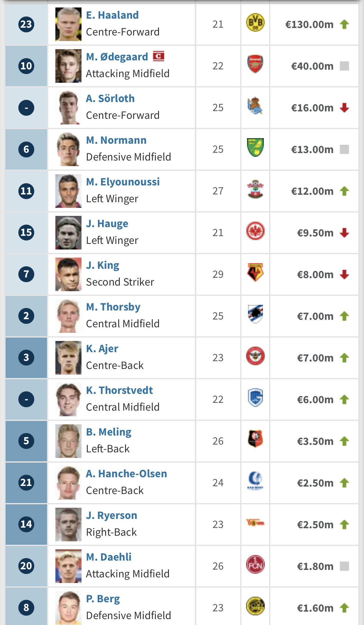This screenshot has width=364, height=625.
Task: Open Arsenal club crest in Ødegaard row
Action: tap(255, 64)
